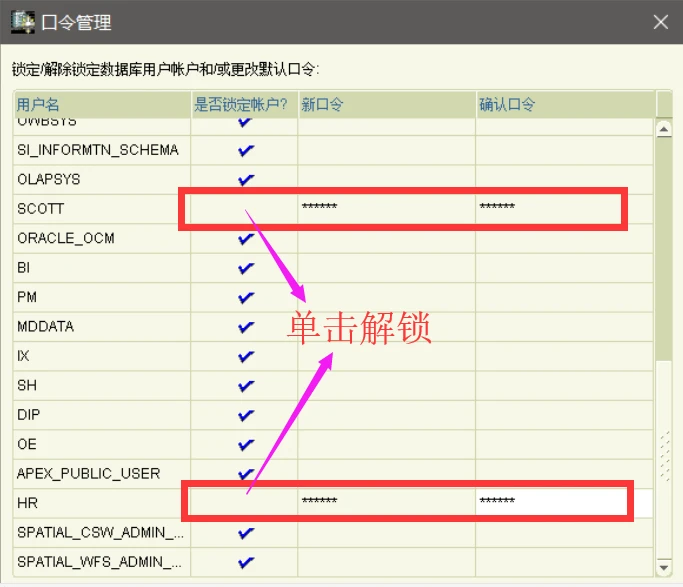Edit the confirm password field for HR
683x587 pixels.
pyautogui.click(x=565, y=503)
